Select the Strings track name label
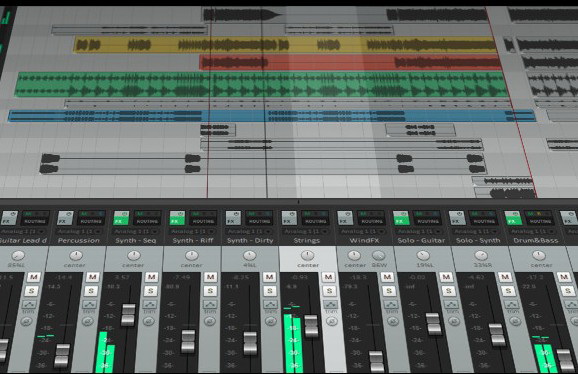578x374 pixels. (x=306, y=241)
